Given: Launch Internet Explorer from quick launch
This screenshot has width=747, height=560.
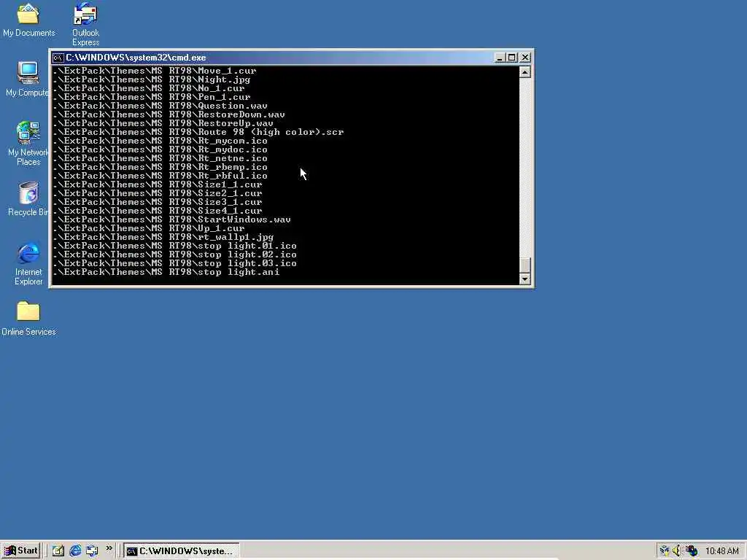Looking at the screenshot, I should pyautogui.click(x=75, y=551).
